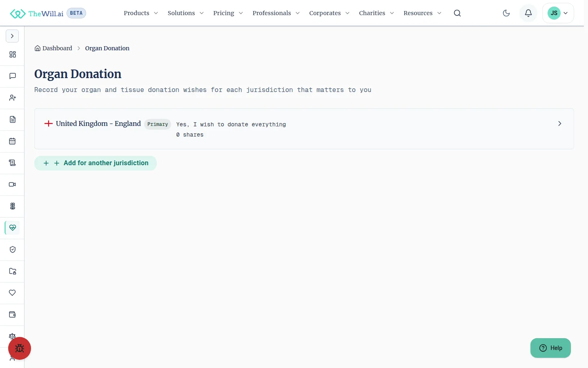The image size is (588, 368).
Task: Open the calendar icon in sidebar
Action: click(13, 141)
